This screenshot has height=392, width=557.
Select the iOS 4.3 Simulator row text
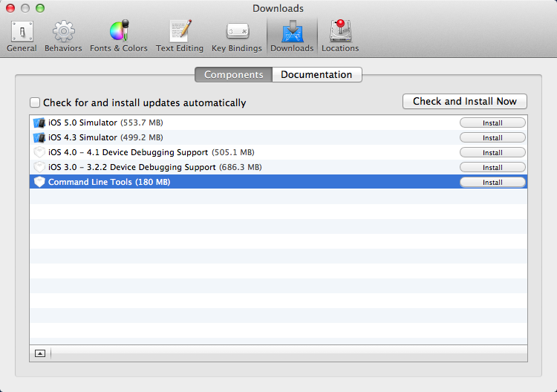(105, 138)
